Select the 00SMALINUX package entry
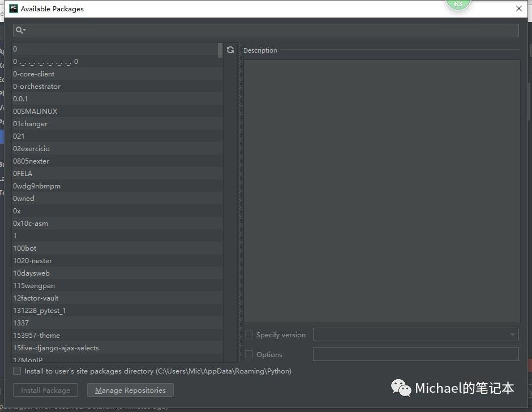 point(35,111)
